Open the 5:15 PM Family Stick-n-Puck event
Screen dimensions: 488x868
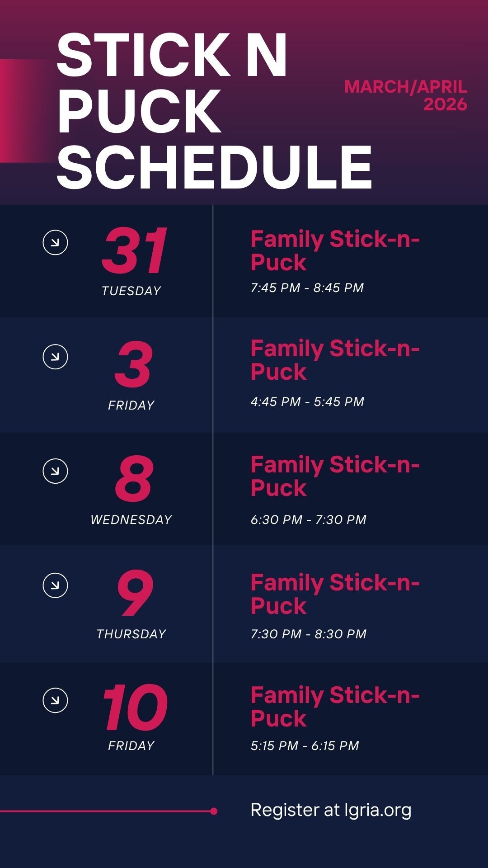point(335,707)
